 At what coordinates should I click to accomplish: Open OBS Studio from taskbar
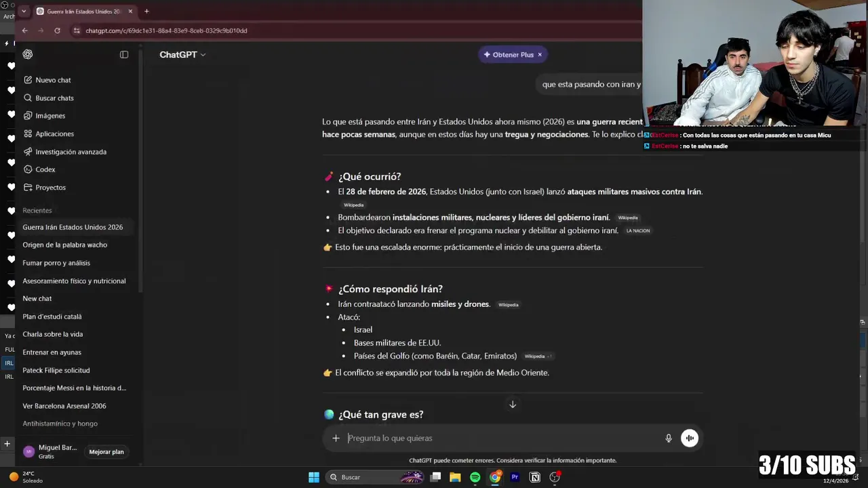coord(555,477)
